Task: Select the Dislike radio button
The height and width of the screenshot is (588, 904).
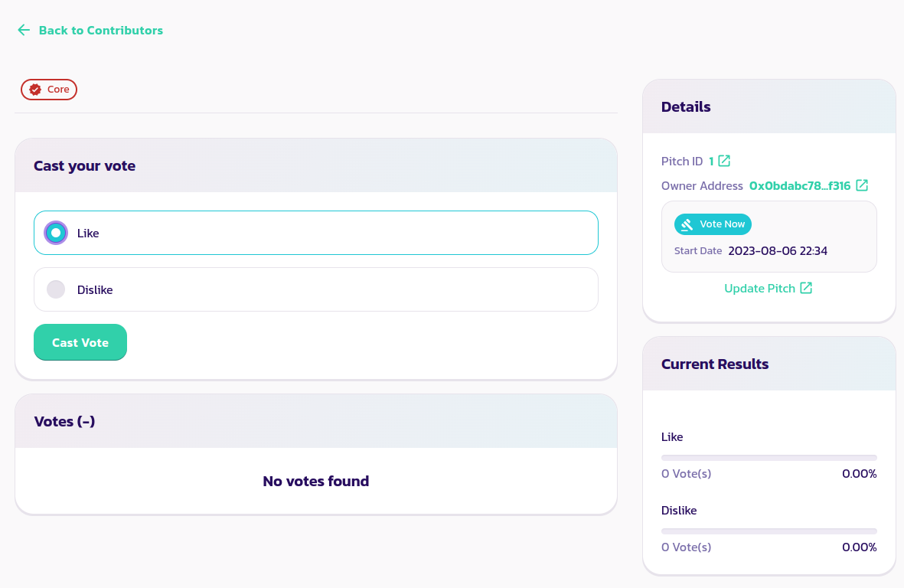Action: point(56,289)
